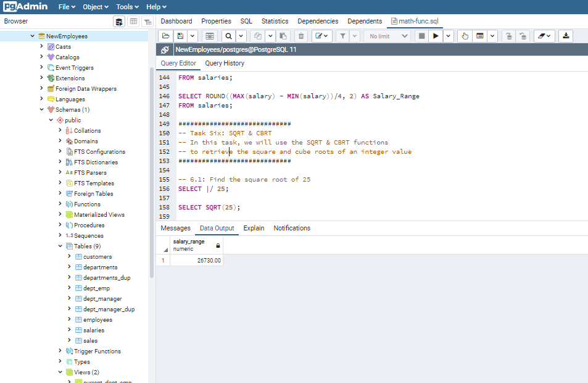Switch to the Messages output tab

175,228
